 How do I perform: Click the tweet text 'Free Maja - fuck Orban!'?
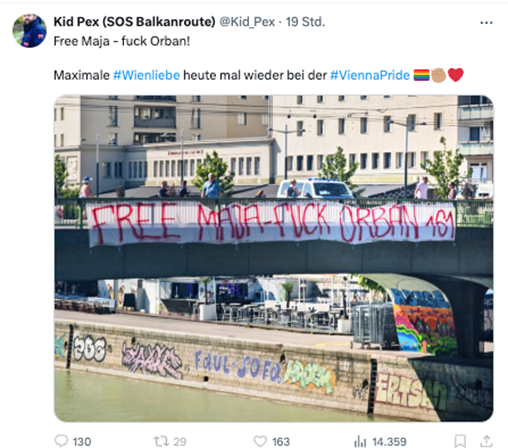(x=122, y=41)
